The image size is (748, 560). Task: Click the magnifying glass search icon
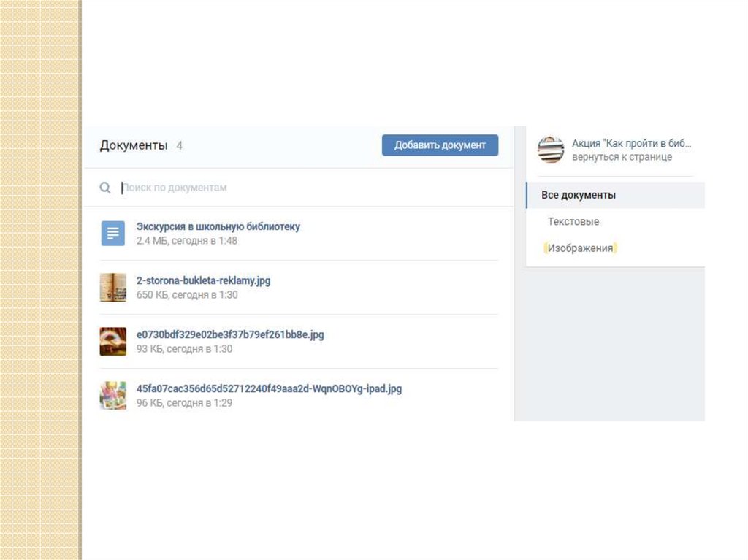[105, 188]
